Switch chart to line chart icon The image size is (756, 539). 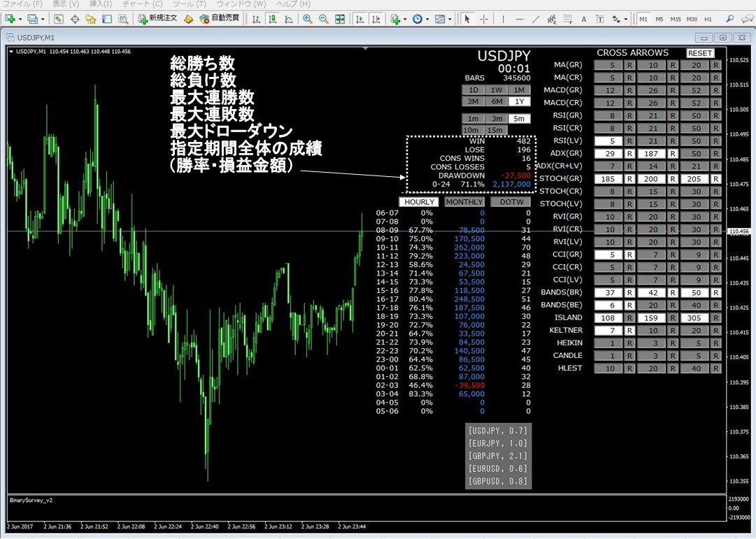tap(289, 19)
